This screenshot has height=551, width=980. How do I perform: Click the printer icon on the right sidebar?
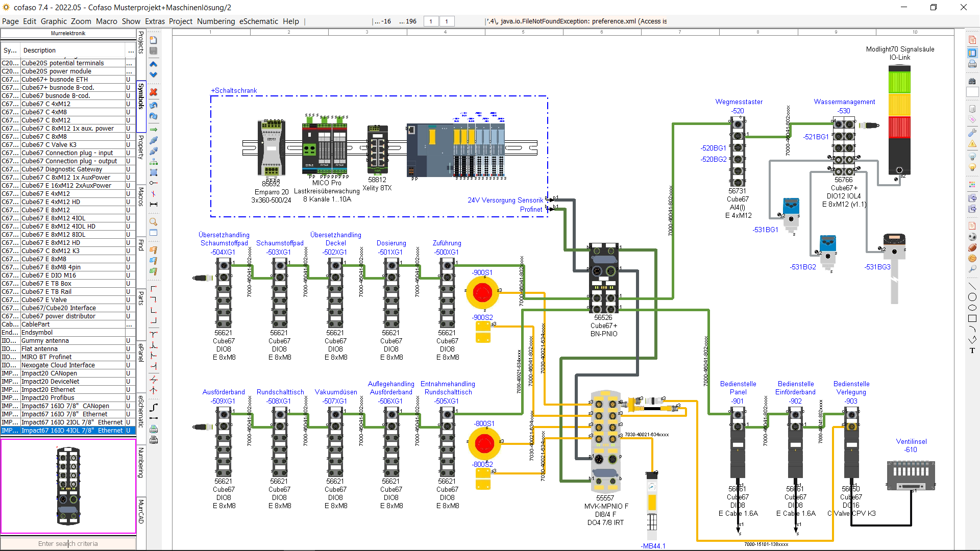[x=972, y=64]
